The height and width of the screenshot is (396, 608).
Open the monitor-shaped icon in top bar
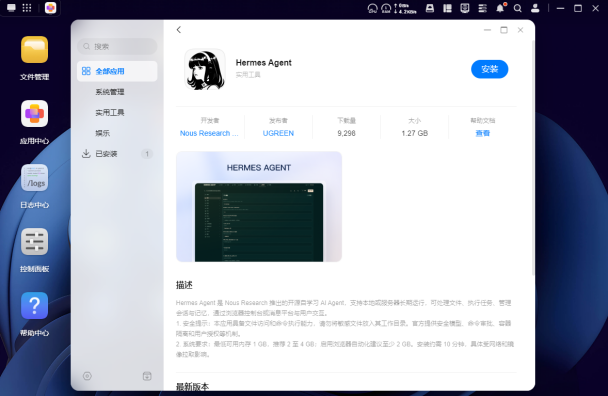[x=465, y=8]
